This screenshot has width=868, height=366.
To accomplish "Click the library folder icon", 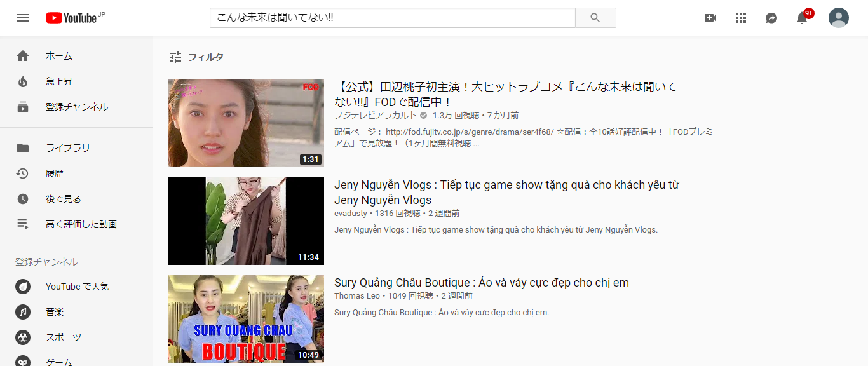I will point(23,148).
